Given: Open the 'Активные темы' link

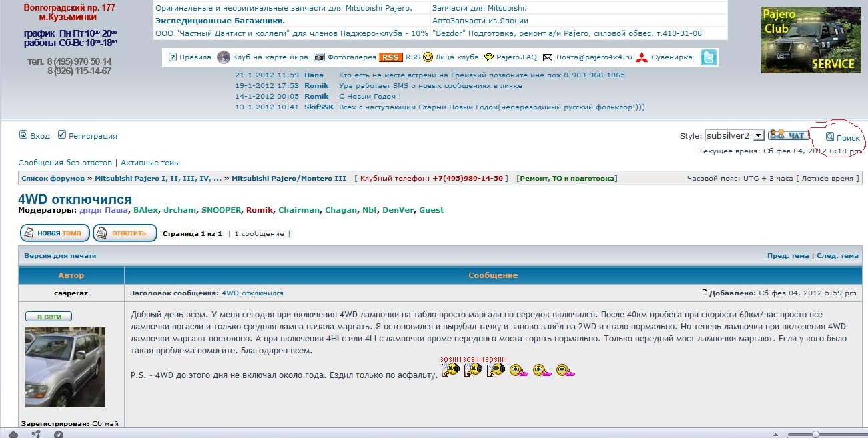Looking at the screenshot, I should (x=149, y=163).
